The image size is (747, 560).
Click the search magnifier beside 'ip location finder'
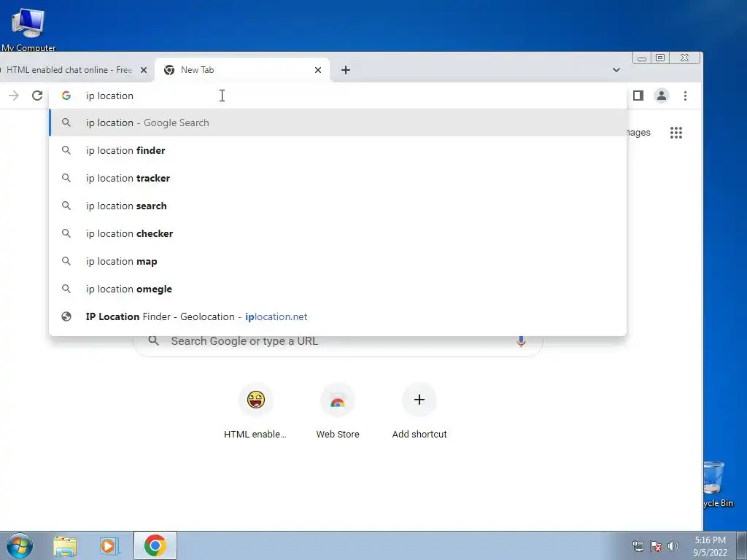point(66,150)
